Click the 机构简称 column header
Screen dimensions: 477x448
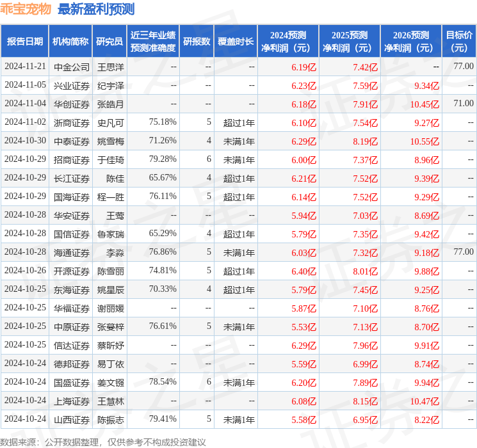[x=70, y=41]
